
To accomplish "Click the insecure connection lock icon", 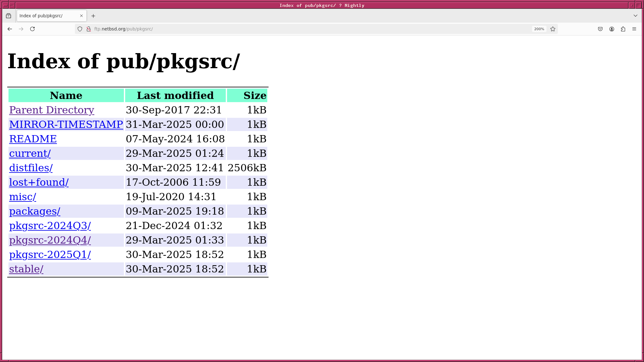I will (x=89, y=29).
